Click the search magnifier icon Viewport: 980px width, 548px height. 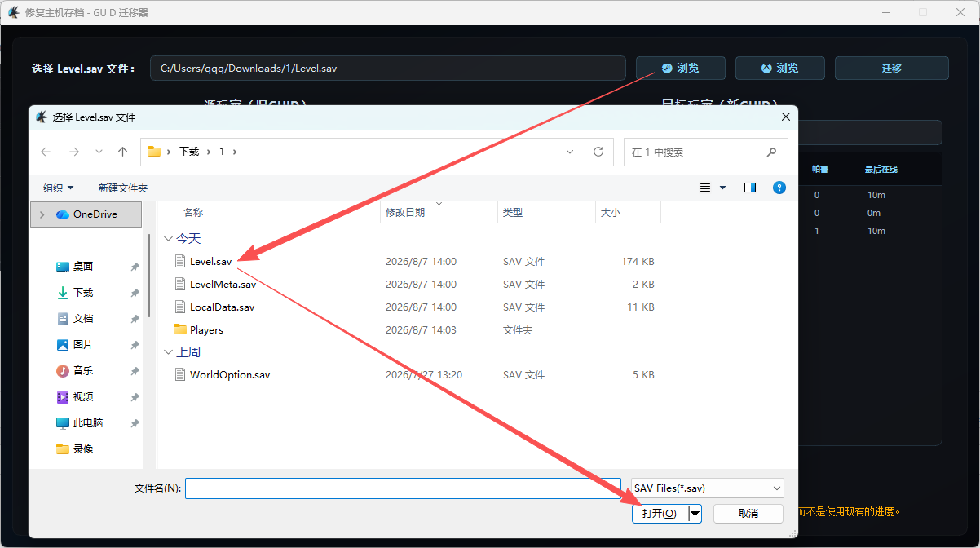click(771, 152)
